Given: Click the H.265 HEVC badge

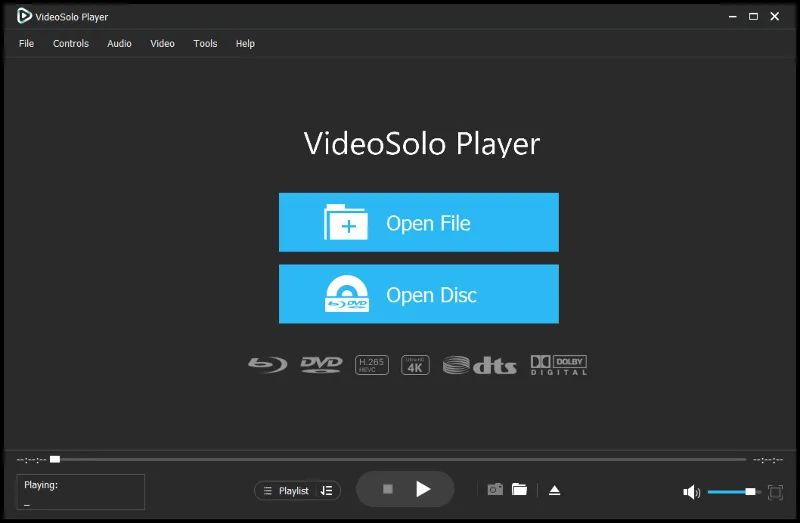Looking at the screenshot, I should pyautogui.click(x=371, y=365).
